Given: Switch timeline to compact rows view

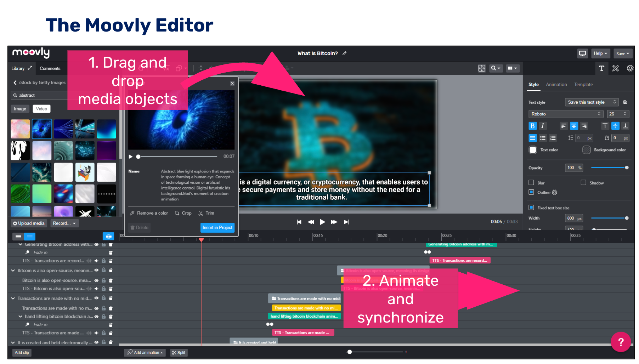Looking at the screenshot, I should point(18,237).
